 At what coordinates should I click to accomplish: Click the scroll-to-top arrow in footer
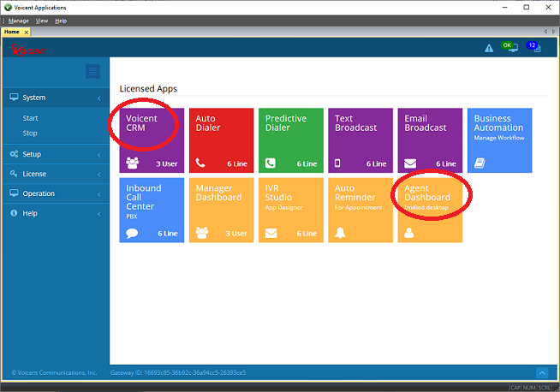[x=542, y=372]
